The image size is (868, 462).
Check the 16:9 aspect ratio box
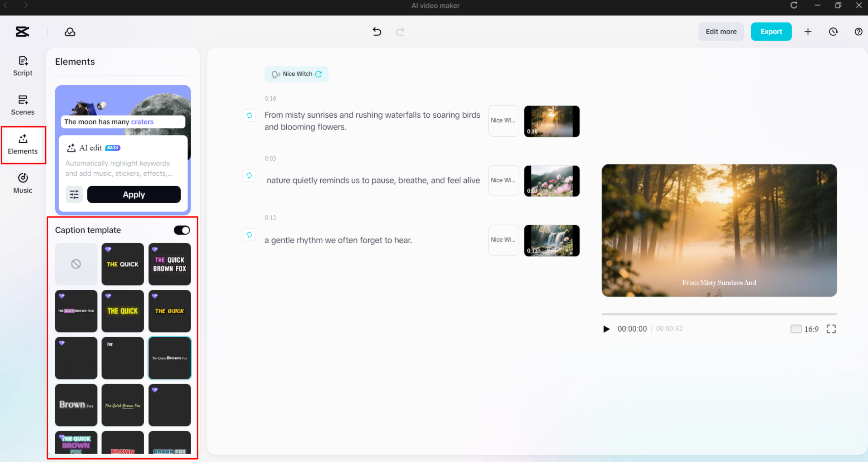(796, 329)
